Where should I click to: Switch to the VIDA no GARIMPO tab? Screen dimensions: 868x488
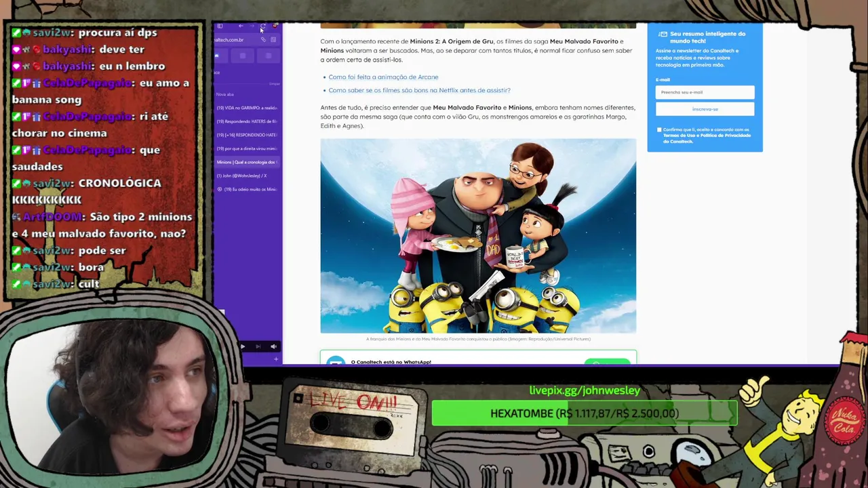coord(247,108)
